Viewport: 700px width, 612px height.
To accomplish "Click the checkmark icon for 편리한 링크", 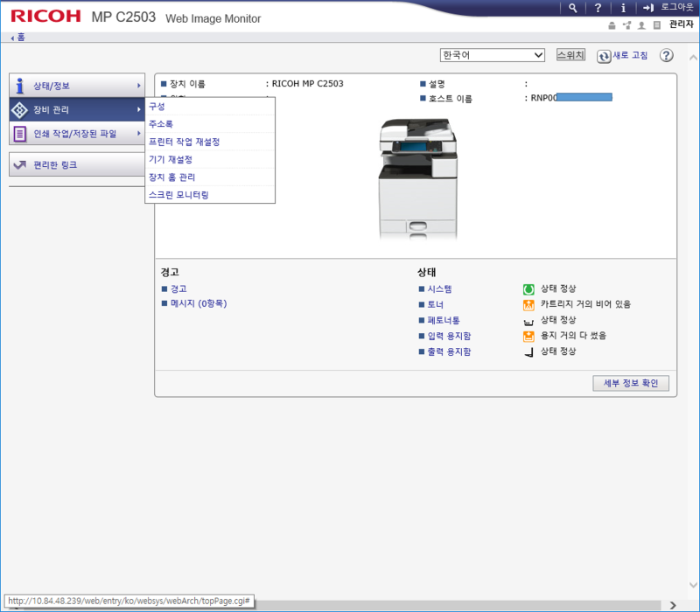I will 19,164.
